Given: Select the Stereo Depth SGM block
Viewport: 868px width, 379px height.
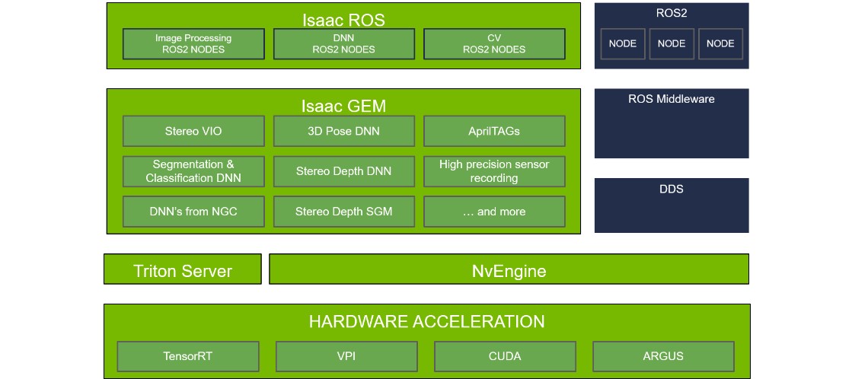Looking at the screenshot, I should (x=343, y=212).
